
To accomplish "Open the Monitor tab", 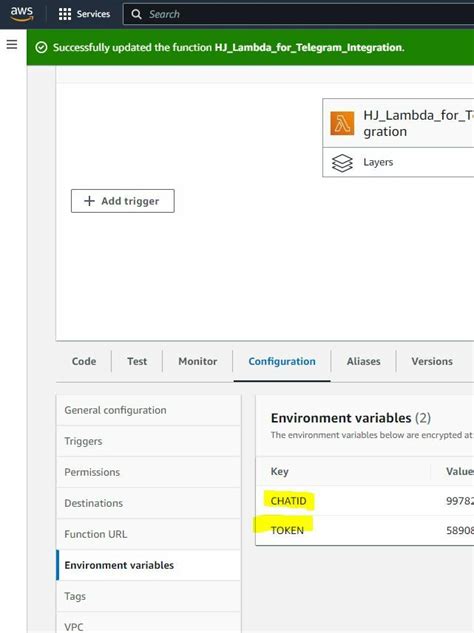I will click(198, 361).
